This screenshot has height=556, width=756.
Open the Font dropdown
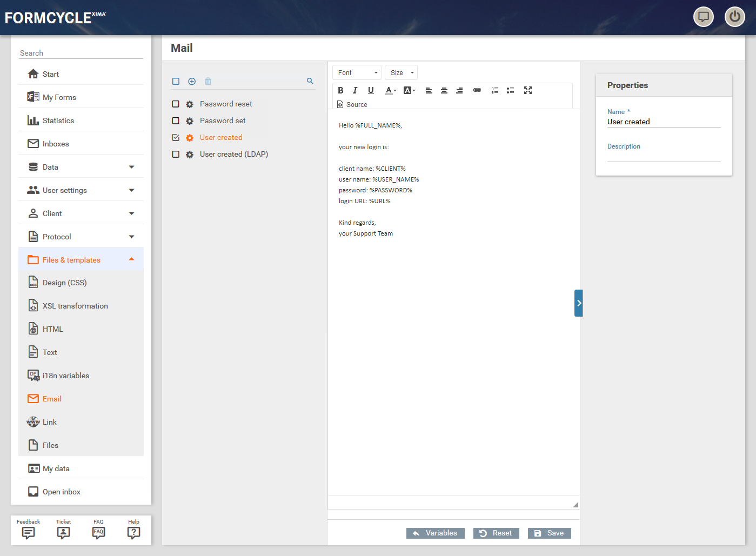click(x=357, y=72)
